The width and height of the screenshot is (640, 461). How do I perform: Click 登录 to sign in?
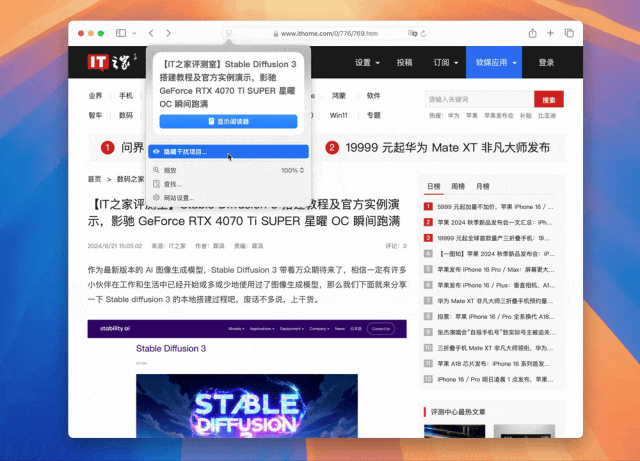(546, 62)
